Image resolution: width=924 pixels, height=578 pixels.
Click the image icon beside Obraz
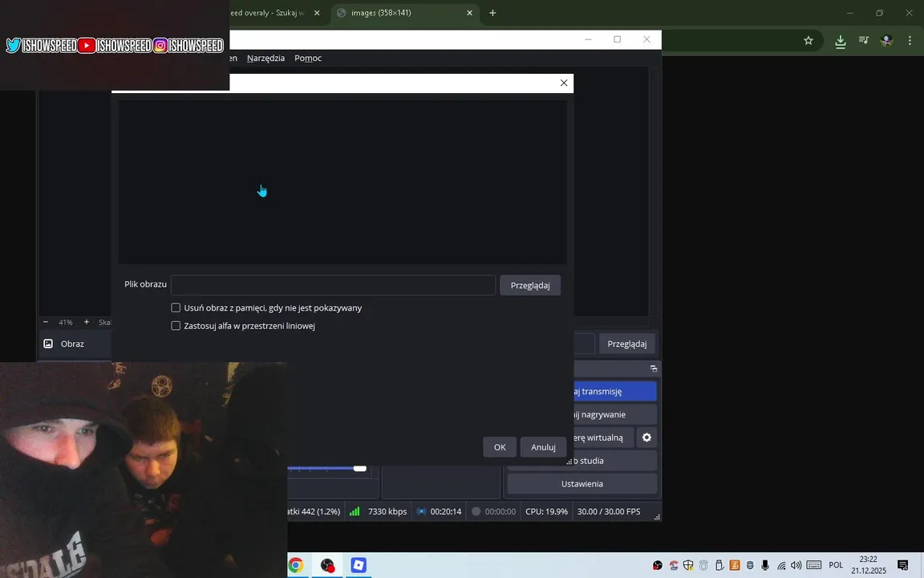pyautogui.click(x=48, y=344)
